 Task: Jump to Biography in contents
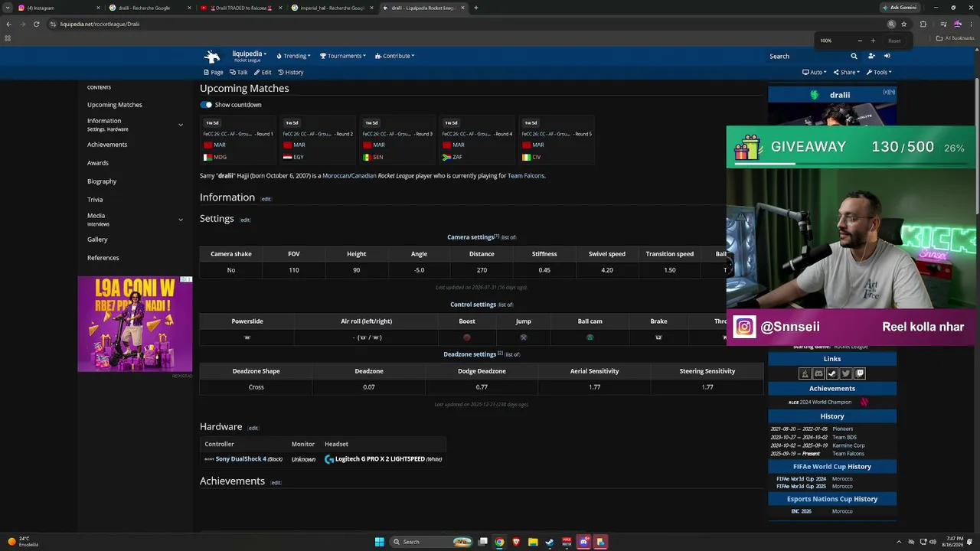102,181
